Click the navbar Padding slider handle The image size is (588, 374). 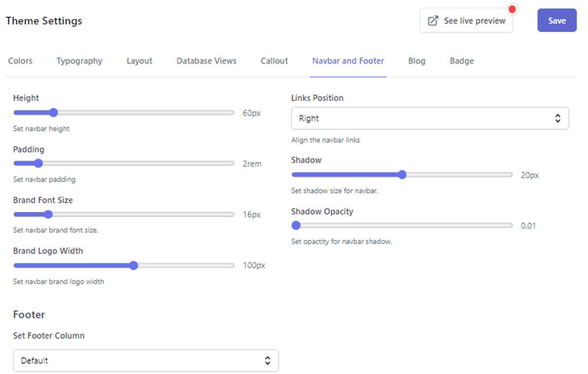[x=38, y=164]
